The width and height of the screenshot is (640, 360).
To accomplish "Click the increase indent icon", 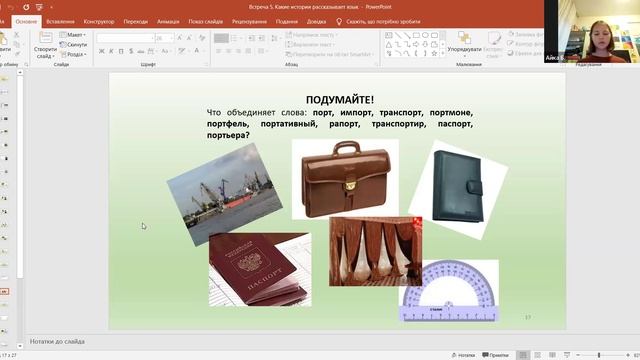I will pos(262,38).
